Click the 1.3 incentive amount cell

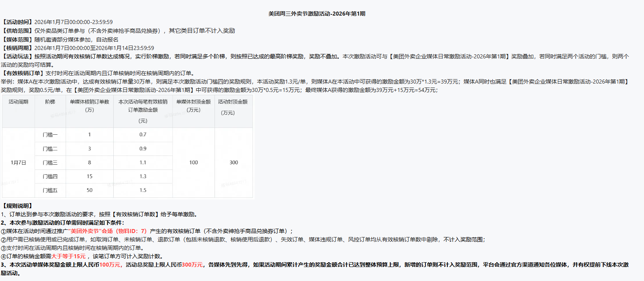[x=143, y=176]
